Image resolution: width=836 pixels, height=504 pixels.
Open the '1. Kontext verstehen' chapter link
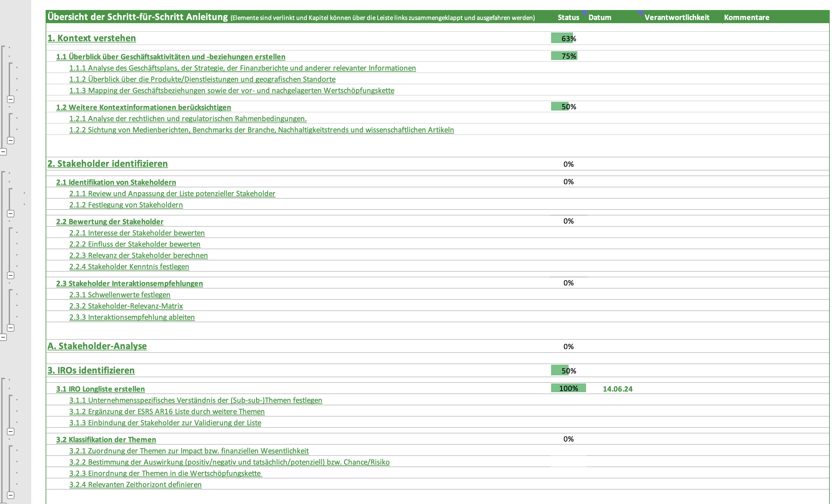92,38
